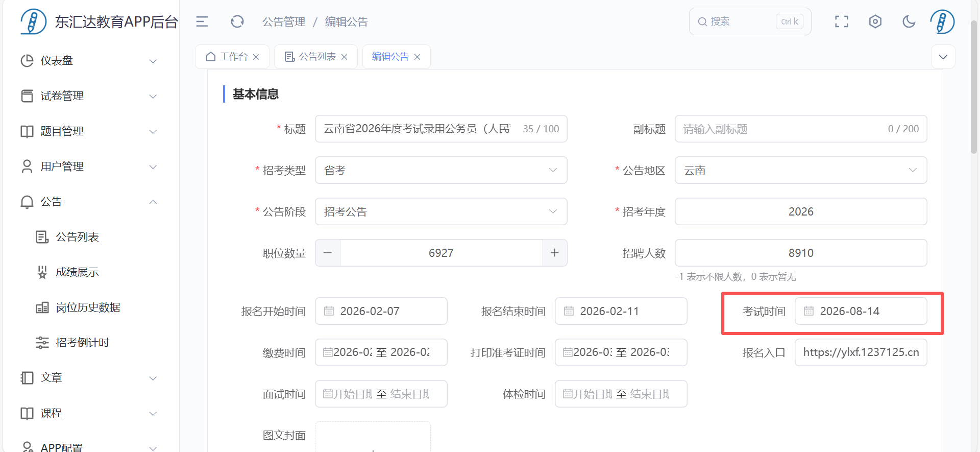Click the 招考年度 field showing 2026
The image size is (980, 452).
point(801,211)
